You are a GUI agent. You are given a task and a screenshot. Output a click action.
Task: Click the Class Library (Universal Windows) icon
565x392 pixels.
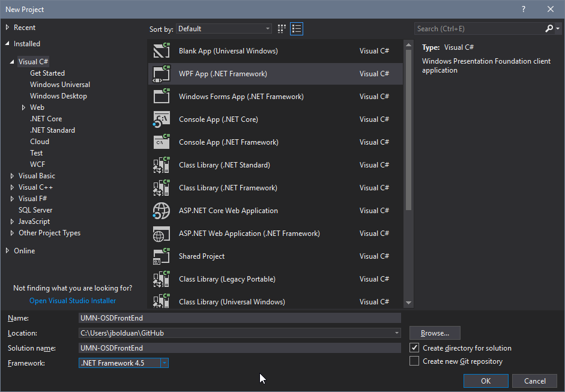[162, 301]
